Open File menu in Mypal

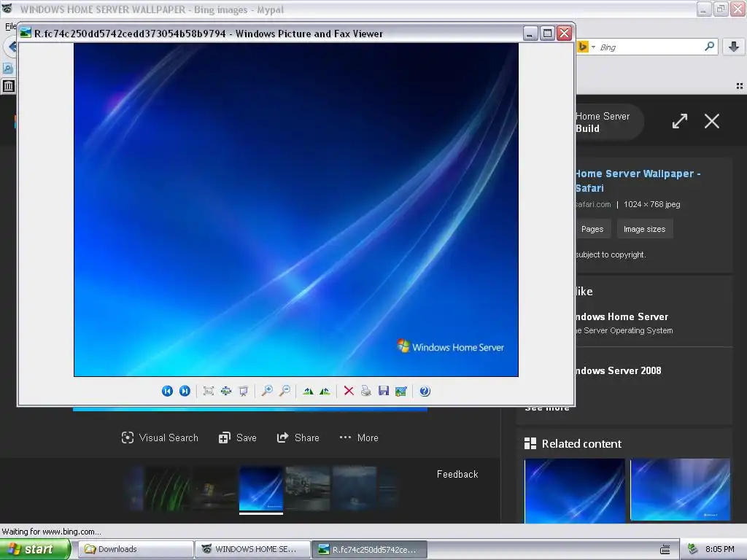click(x=10, y=26)
